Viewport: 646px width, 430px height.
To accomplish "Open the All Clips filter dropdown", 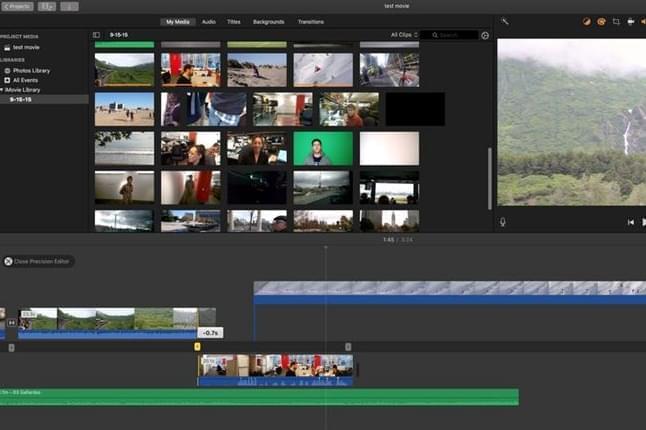I will click(404, 35).
